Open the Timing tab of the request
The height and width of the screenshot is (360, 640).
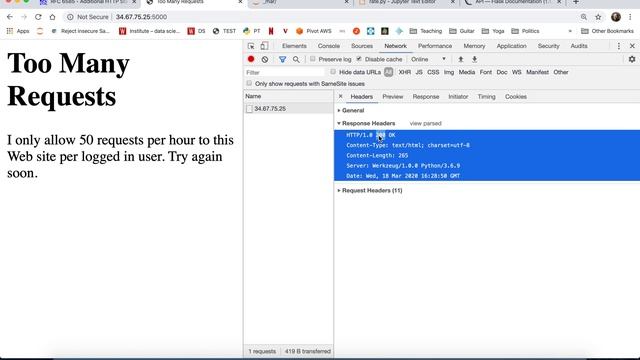(486, 97)
